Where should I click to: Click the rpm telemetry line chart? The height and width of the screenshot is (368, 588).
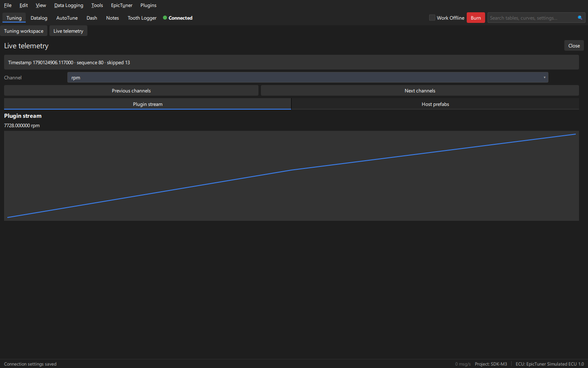point(292,176)
